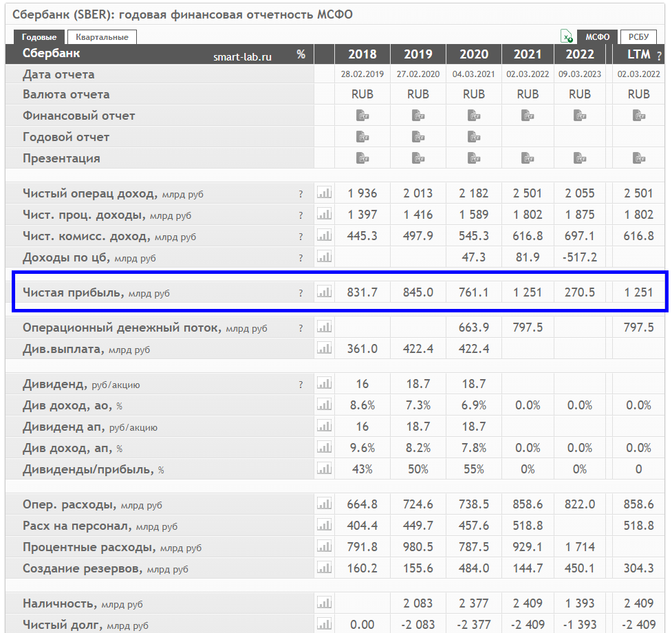
Task: Show chart for Дивиденд руб/акцию
Action: pos(325,383)
